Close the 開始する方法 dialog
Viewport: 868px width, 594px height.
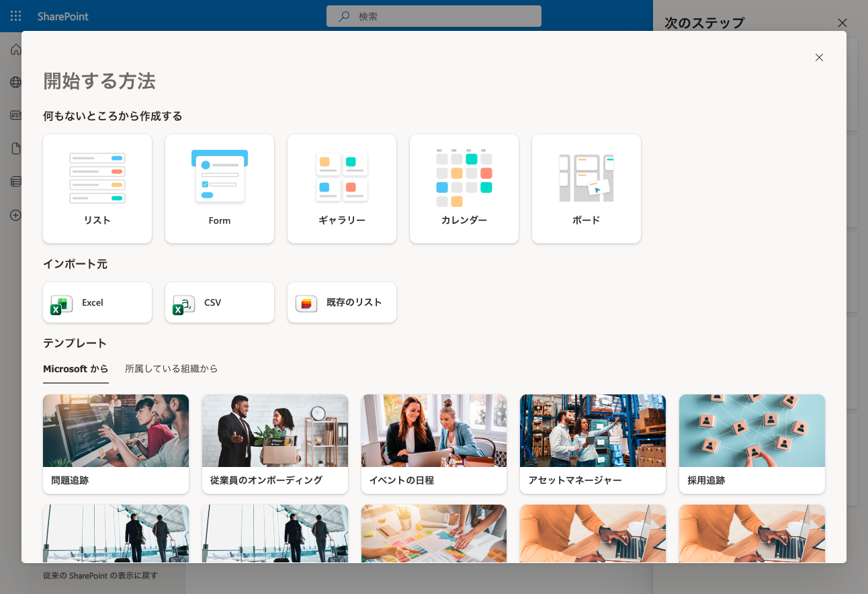(x=819, y=58)
